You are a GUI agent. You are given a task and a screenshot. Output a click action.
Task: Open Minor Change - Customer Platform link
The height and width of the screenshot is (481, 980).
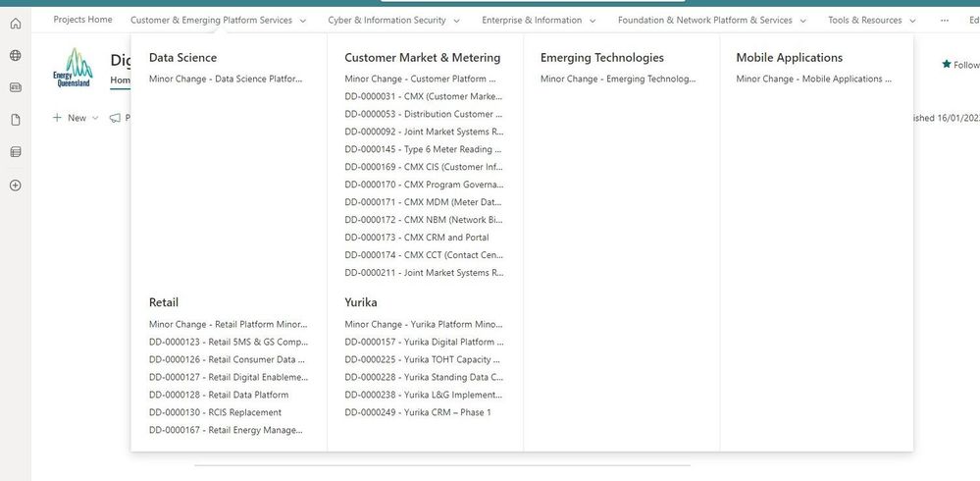point(421,79)
